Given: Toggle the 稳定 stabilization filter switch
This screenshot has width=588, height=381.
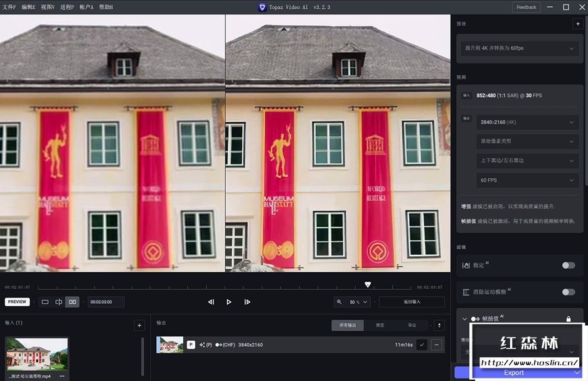Looking at the screenshot, I should [568, 266].
